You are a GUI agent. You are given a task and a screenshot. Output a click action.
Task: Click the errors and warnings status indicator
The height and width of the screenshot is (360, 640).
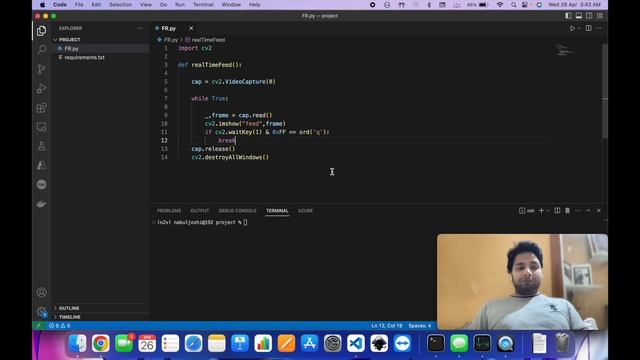60,326
